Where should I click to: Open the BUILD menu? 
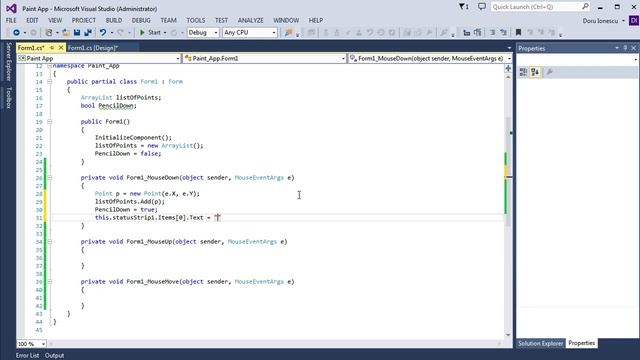[x=114, y=20]
